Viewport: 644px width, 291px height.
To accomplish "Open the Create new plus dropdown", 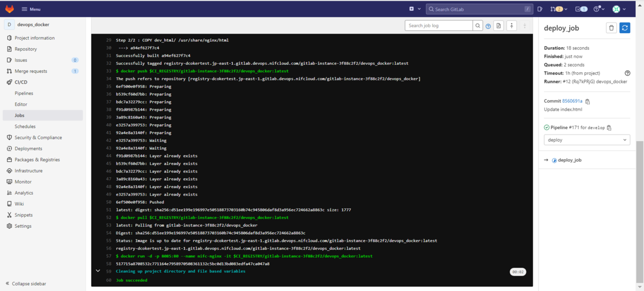I will coord(414,9).
